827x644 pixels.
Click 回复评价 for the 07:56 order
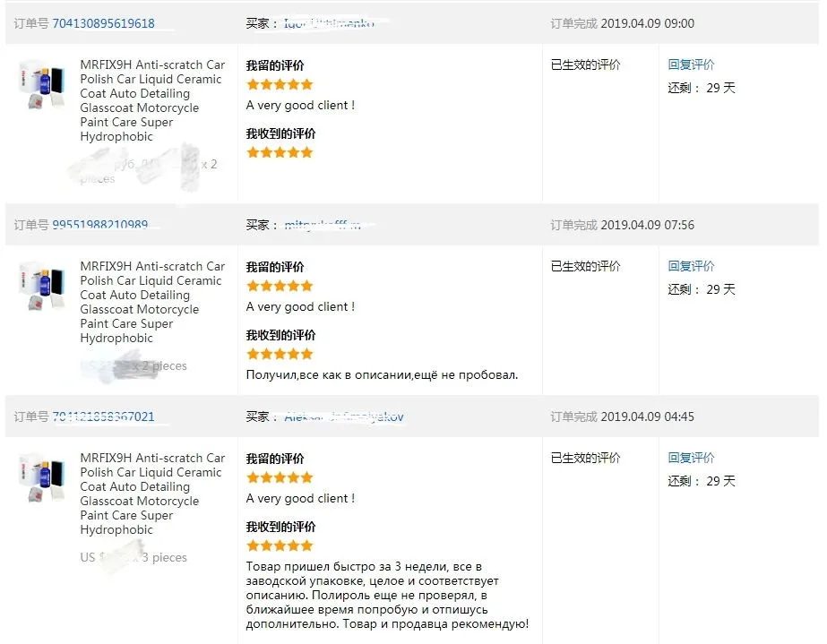pyautogui.click(x=691, y=266)
